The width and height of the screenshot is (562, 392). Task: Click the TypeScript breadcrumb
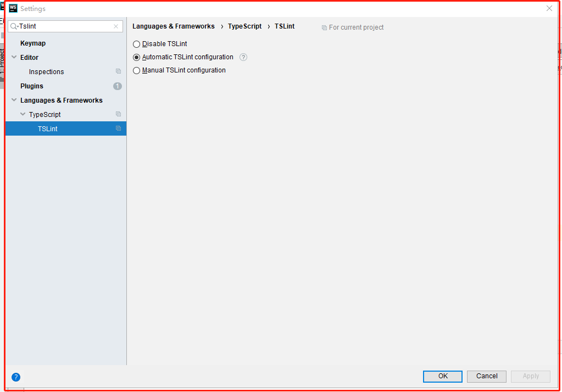pyautogui.click(x=245, y=26)
